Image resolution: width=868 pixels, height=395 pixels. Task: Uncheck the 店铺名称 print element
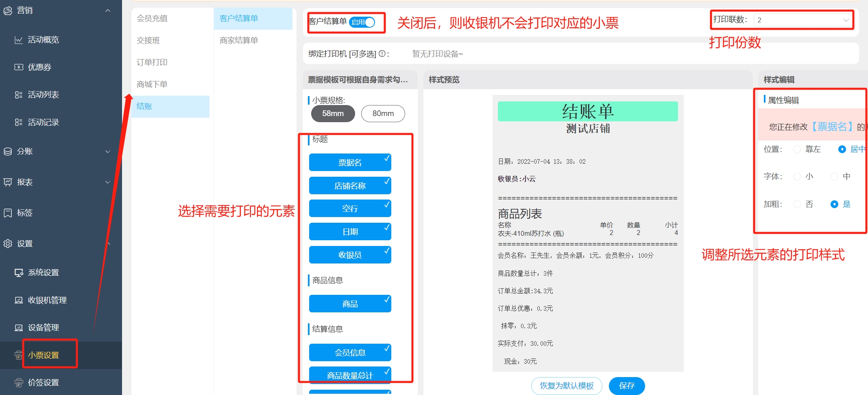(350, 186)
